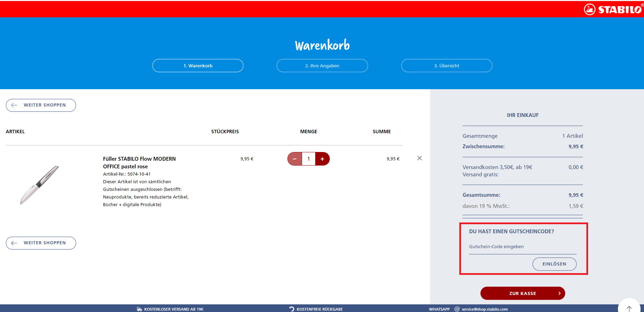Proceed with Zur Kasse button

[x=522, y=293]
